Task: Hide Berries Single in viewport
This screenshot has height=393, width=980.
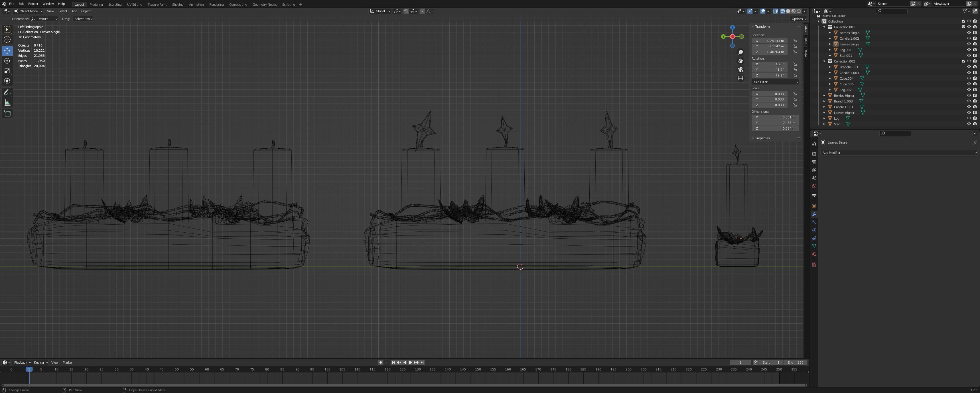Action: pyautogui.click(x=969, y=33)
